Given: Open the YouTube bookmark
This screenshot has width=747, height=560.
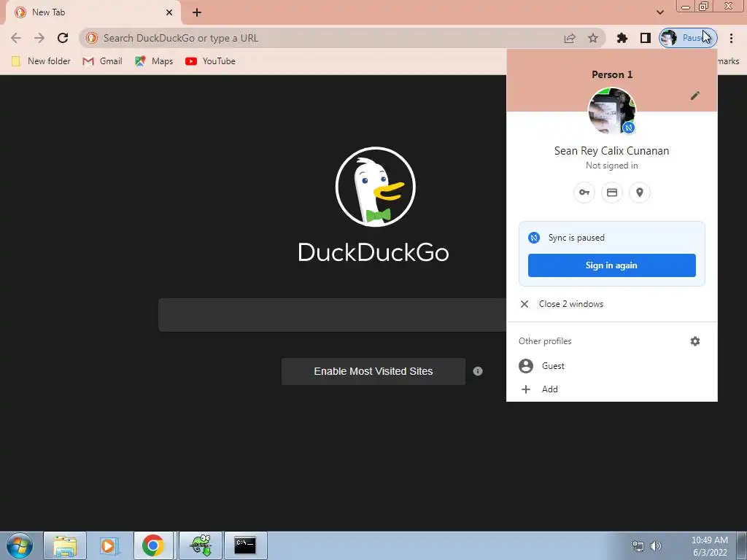Looking at the screenshot, I should coord(211,61).
